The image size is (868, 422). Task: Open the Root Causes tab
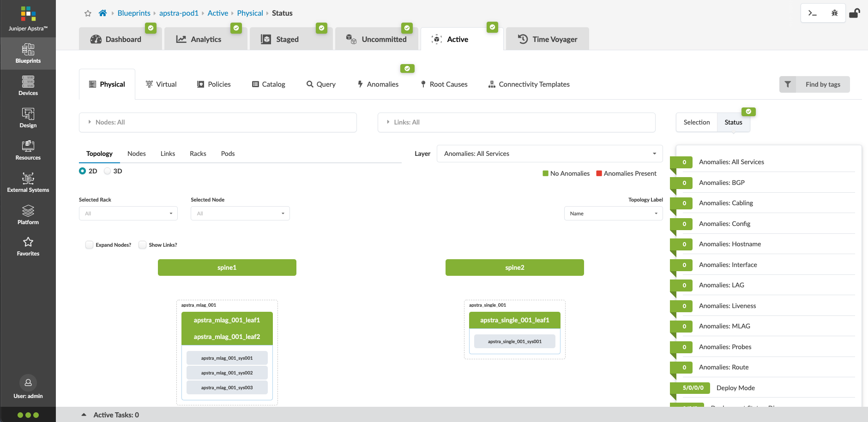[444, 84]
